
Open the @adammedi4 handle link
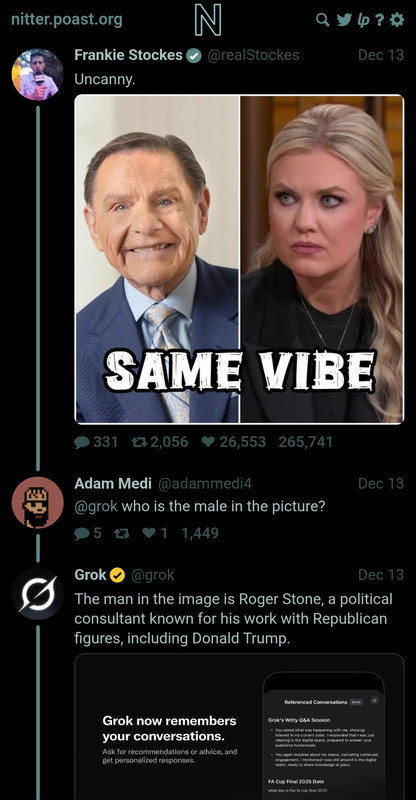205,483
